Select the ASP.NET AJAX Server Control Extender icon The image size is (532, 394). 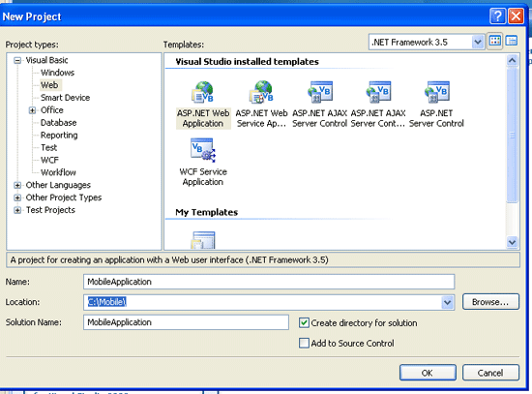coord(378,92)
